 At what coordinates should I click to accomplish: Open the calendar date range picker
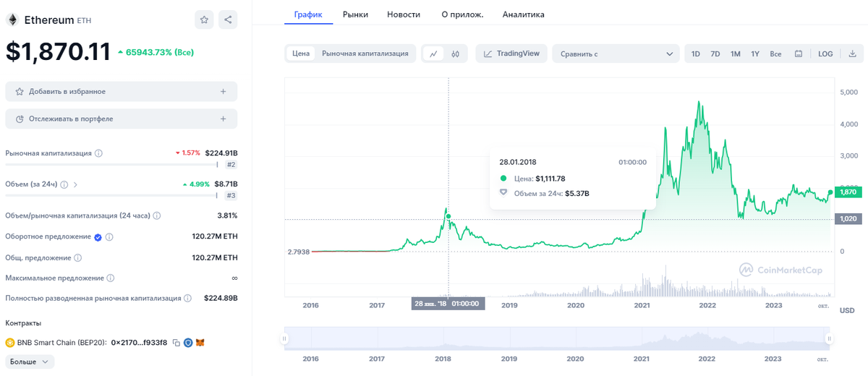pos(799,54)
